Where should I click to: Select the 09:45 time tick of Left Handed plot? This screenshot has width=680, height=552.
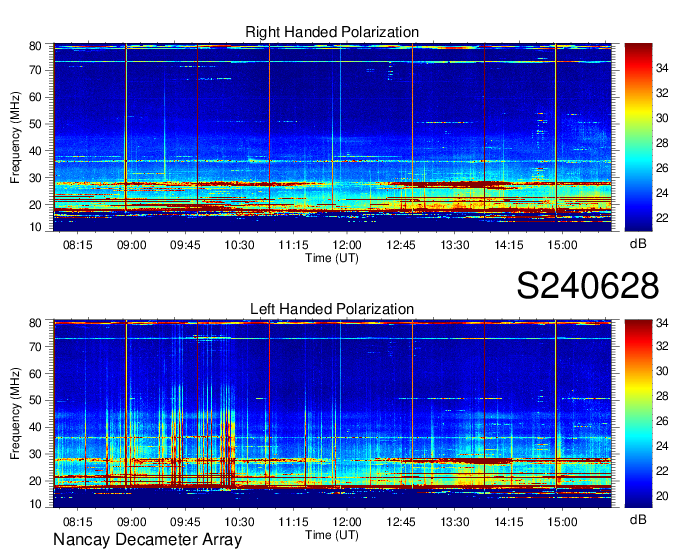click(185, 522)
